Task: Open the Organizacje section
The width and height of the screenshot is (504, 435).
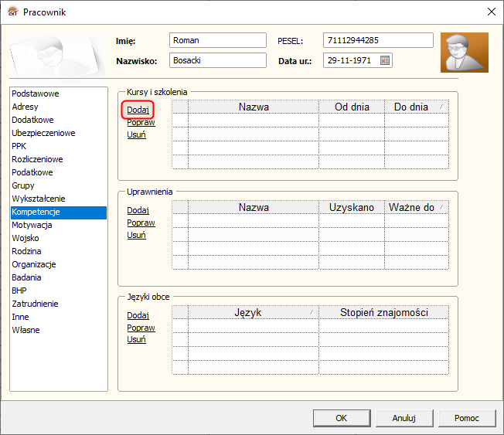Action: tap(59, 264)
